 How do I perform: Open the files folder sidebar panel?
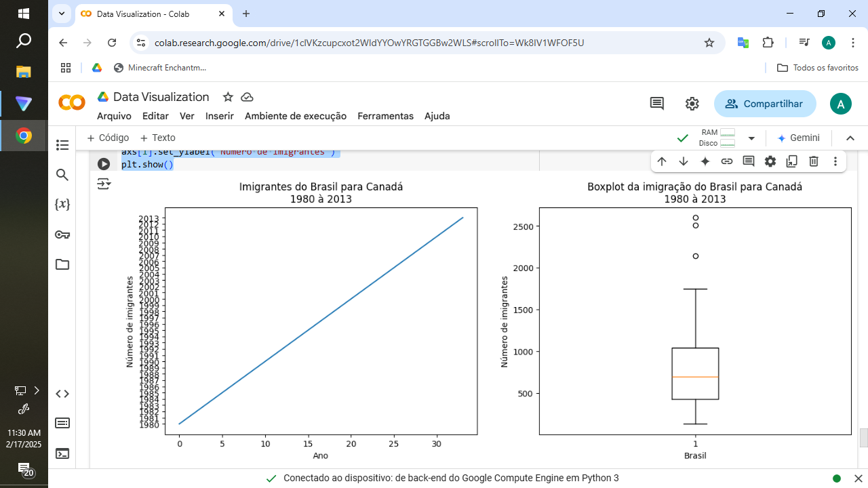pyautogui.click(x=62, y=264)
